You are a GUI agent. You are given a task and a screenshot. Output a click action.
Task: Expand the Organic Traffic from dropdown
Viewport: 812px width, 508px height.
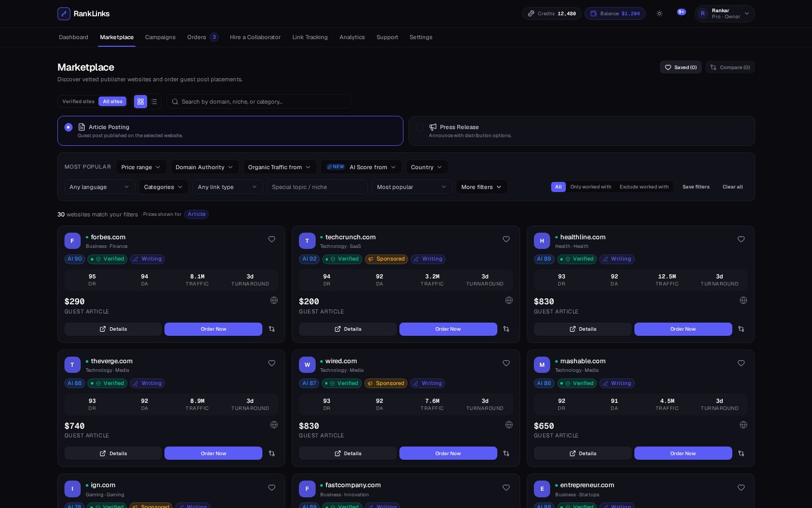280,167
